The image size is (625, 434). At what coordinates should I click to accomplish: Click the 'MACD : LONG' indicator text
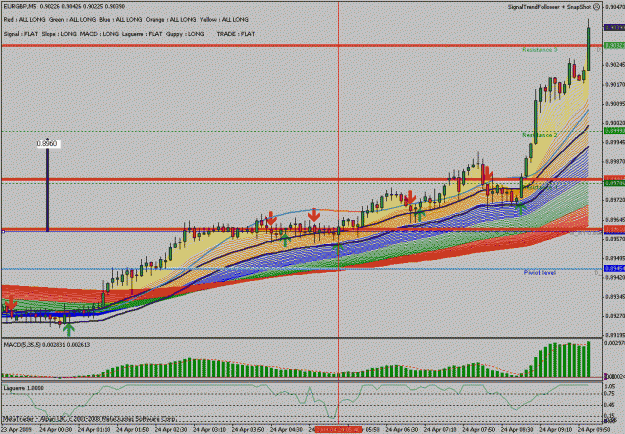coord(100,34)
